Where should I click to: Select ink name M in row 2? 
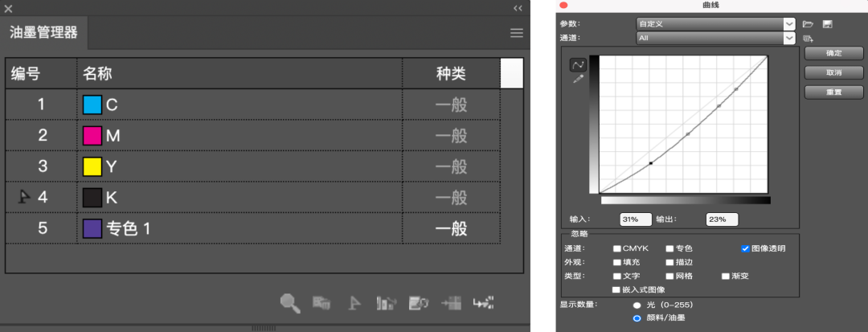pyautogui.click(x=113, y=136)
